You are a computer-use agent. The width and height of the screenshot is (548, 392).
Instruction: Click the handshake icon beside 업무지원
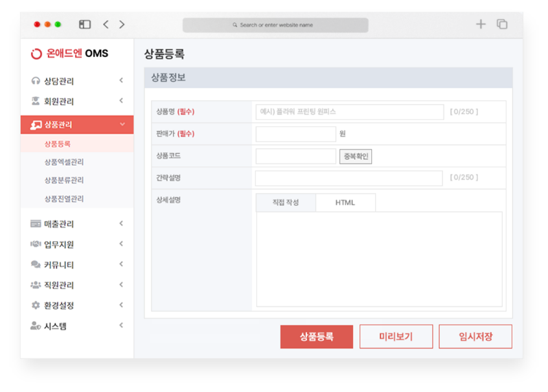[x=36, y=244]
